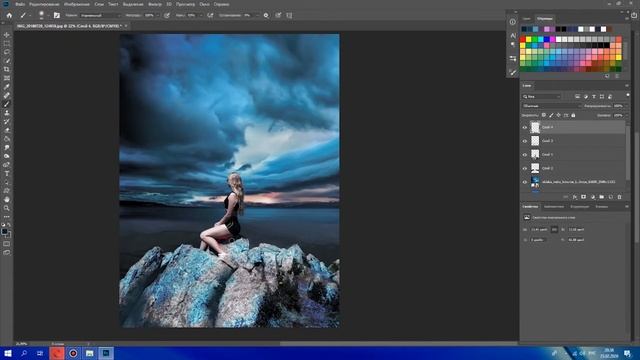Open the Изображение menu
The image size is (640, 360).
[77, 4]
